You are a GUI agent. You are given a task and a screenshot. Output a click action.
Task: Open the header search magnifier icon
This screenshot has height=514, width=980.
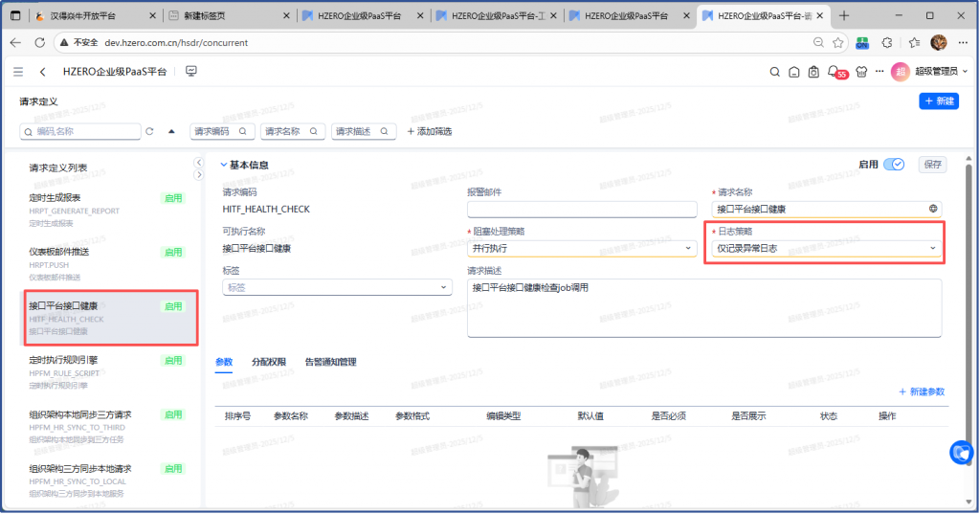(775, 72)
